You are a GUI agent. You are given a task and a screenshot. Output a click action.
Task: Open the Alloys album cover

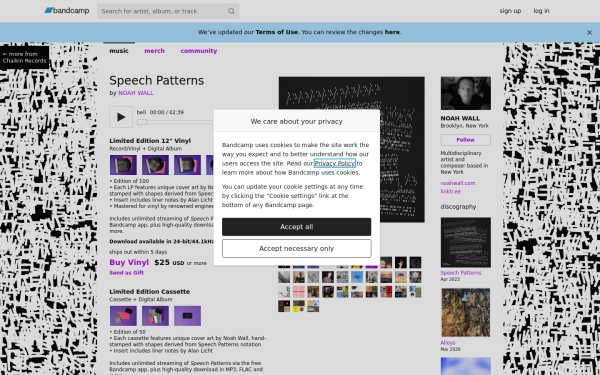[x=466, y=313]
